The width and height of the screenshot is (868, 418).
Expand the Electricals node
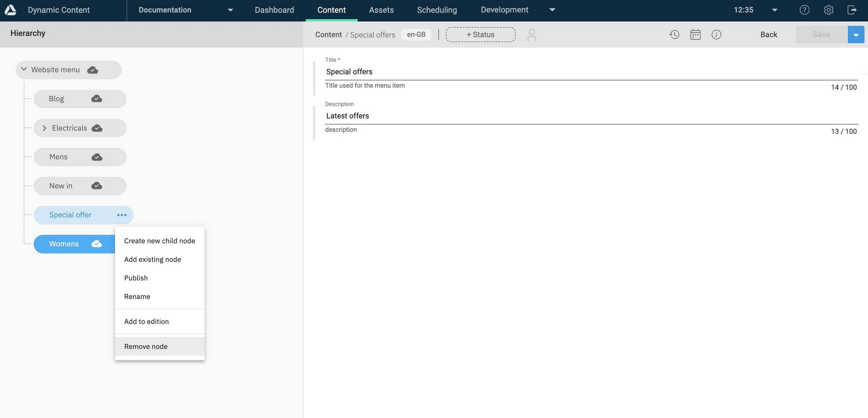click(44, 128)
